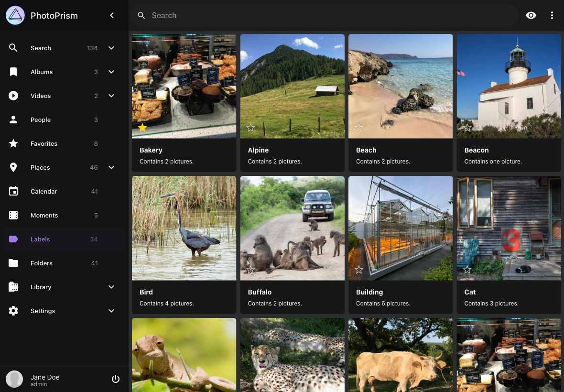Open Folders via the folder icon
Image resolution: width=564 pixels, height=392 pixels.
13,263
